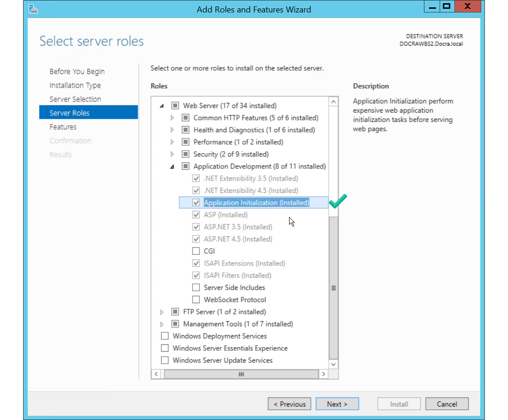Close the wizard with the X button
This screenshot has height=420, width=508.
(467, 6)
